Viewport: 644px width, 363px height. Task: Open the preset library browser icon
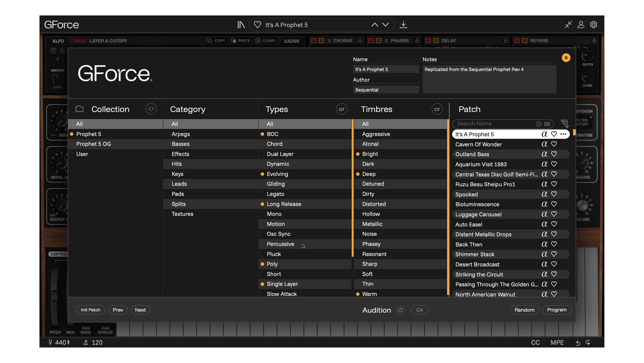(241, 25)
